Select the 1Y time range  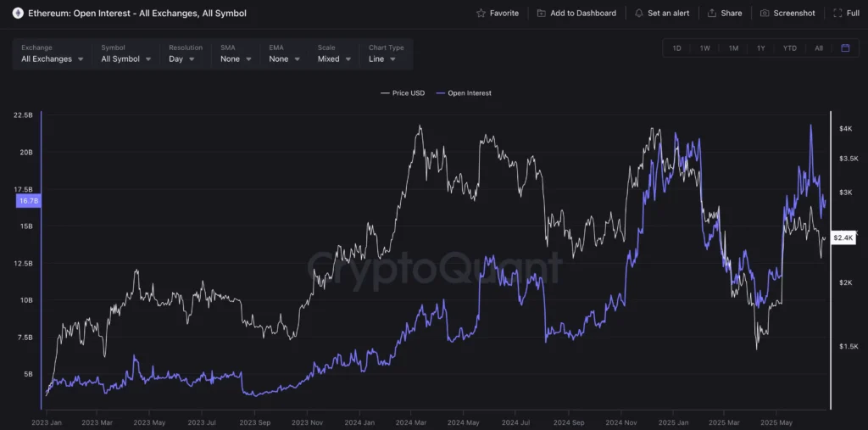tap(761, 48)
